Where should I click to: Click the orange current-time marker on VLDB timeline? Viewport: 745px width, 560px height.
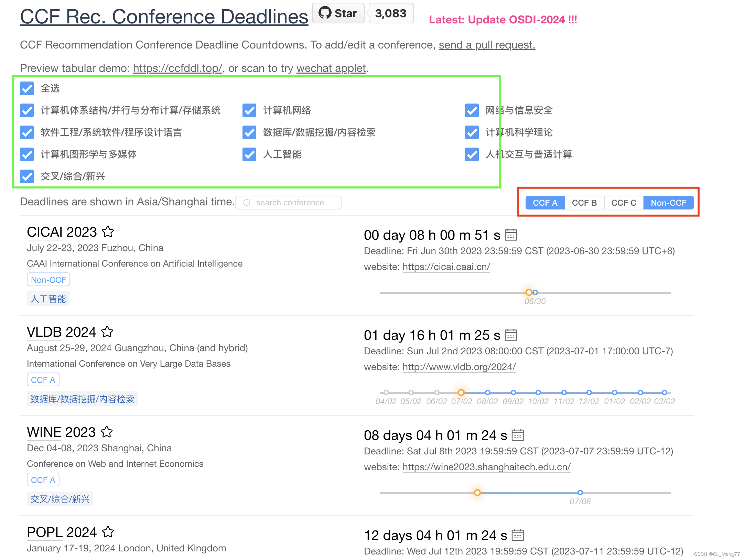[461, 392]
